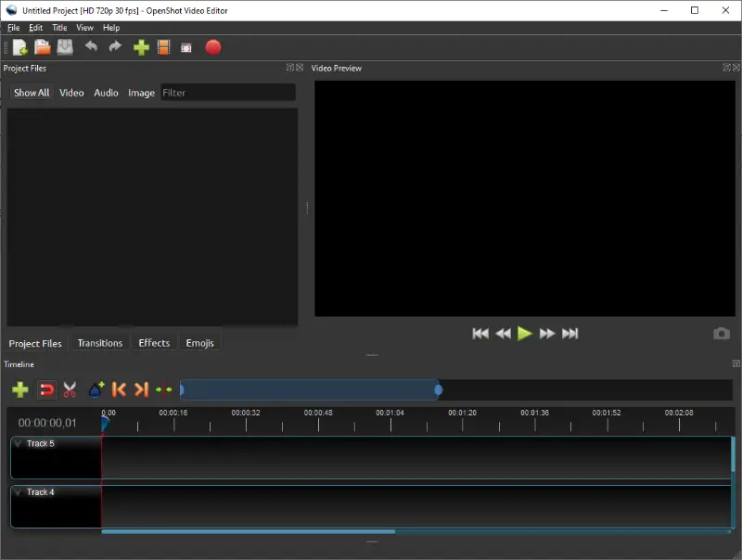
Task: Filter project files by Video
Action: click(x=71, y=93)
